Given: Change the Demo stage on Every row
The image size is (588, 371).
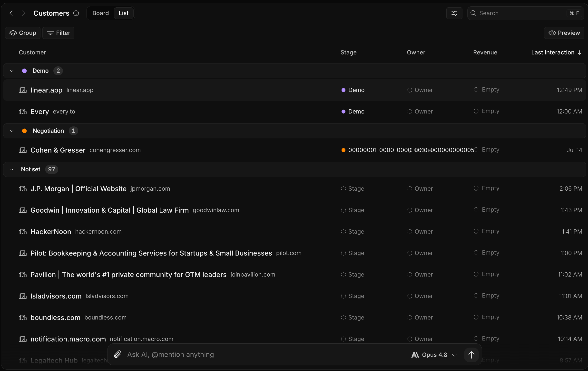Looking at the screenshot, I should [353, 112].
